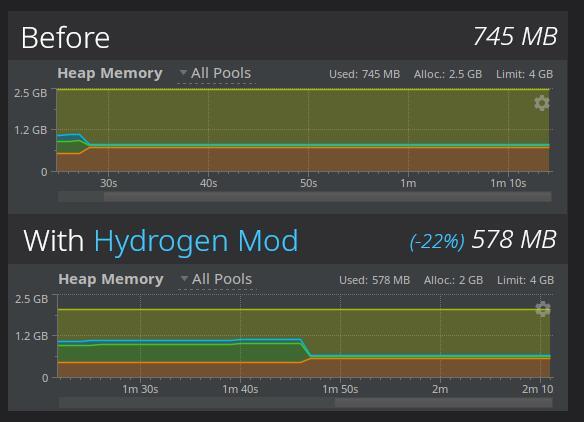584x422 pixels.
Task: Click the 30s time axis label
Action: (108, 183)
